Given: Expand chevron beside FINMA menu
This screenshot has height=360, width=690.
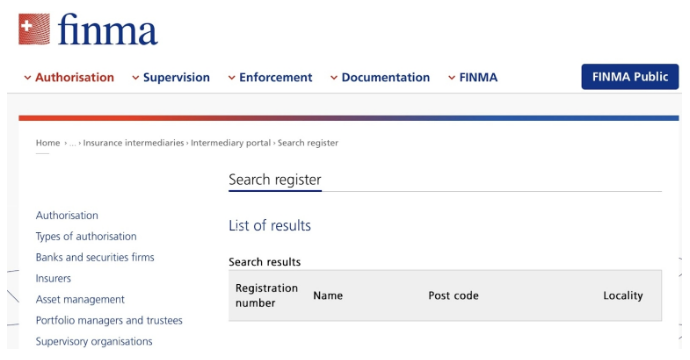Looking at the screenshot, I should [x=451, y=78].
